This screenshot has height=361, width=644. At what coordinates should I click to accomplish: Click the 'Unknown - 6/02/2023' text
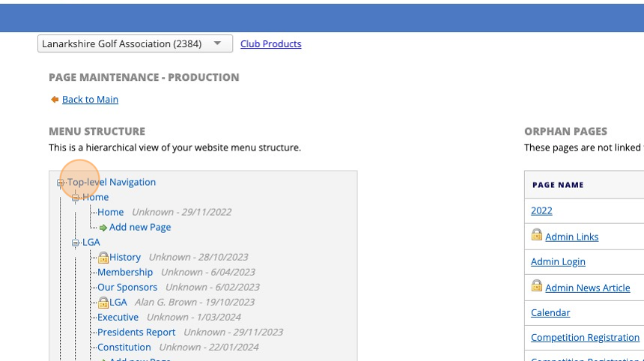[x=213, y=287]
